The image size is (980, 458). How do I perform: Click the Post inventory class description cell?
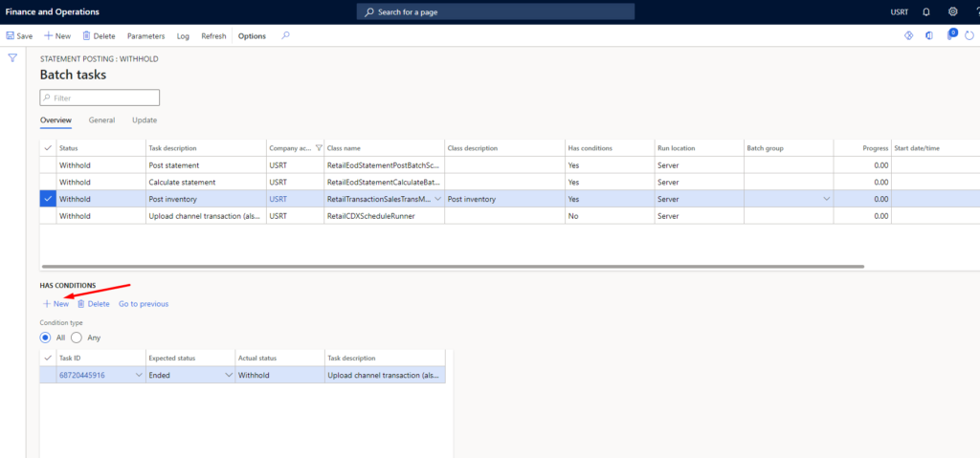(504, 199)
